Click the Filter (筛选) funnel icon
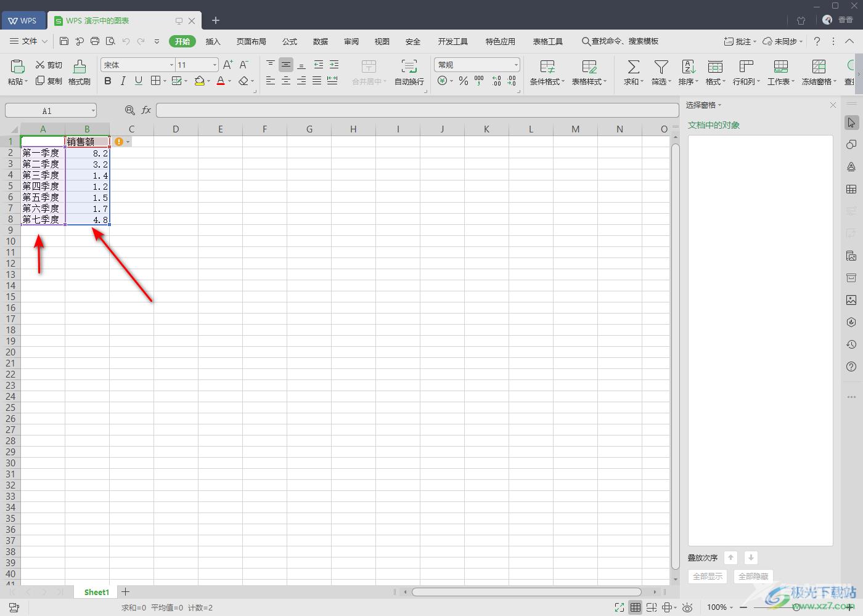The height and width of the screenshot is (616, 863). 661,67
